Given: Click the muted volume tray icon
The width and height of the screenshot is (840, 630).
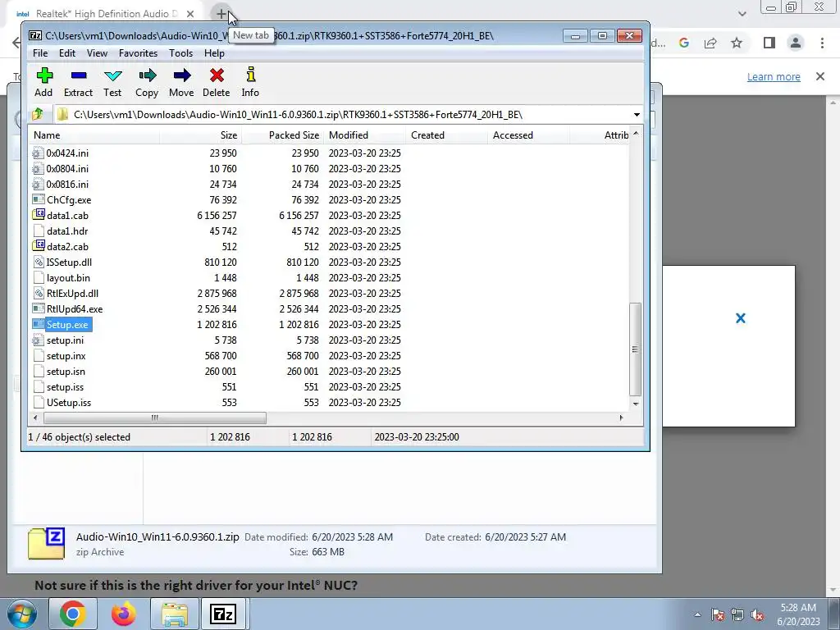Looking at the screenshot, I should (x=757, y=615).
